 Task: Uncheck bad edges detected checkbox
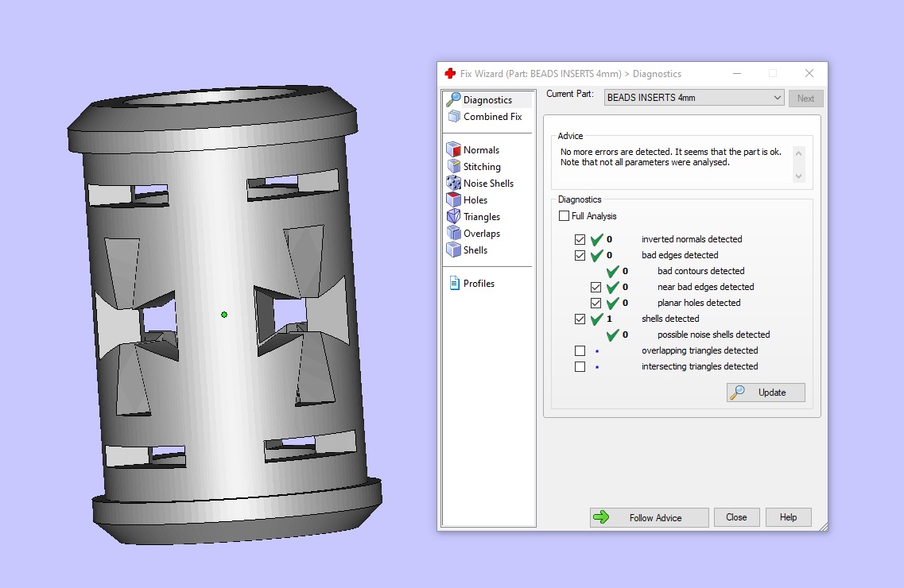click(580, 255)
